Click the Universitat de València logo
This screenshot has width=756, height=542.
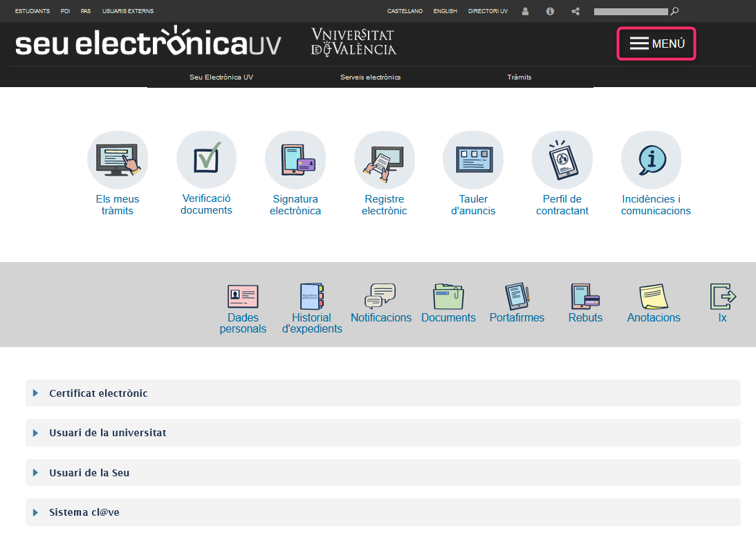354,42
